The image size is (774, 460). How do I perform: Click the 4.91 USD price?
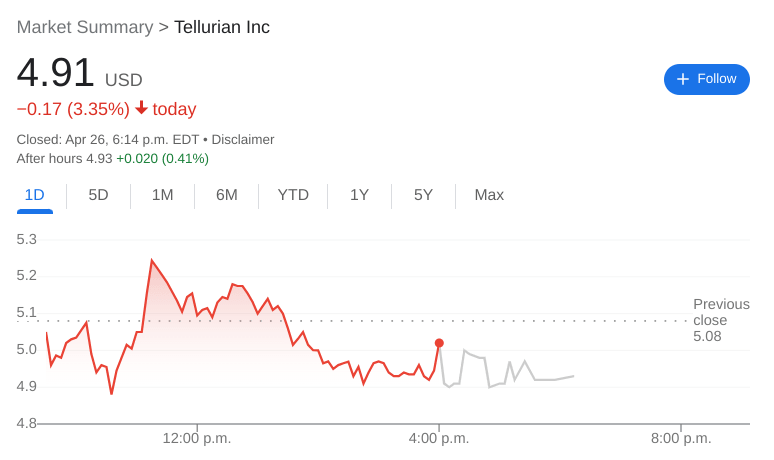click(x=80, y=74)
